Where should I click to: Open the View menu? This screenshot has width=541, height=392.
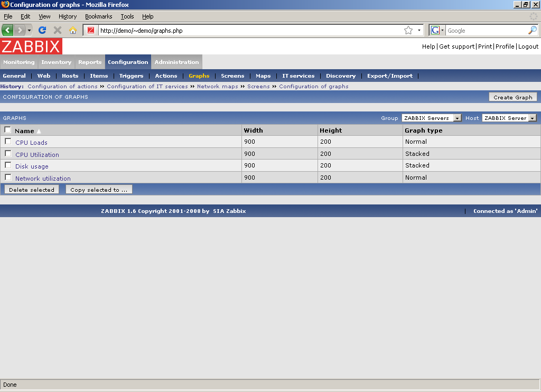pyautogui.click(x=44, y=16)
